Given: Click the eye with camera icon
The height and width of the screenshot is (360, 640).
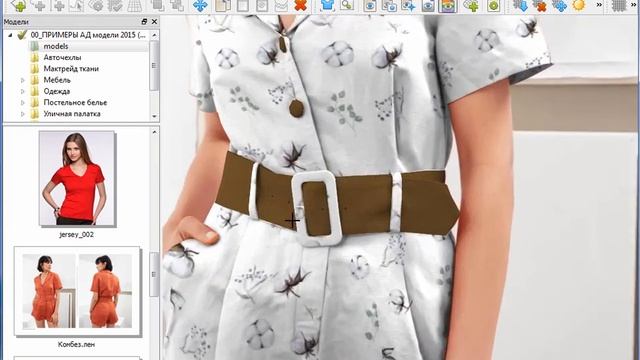Looking at the screenshot, I should click(x=389, y=5).
